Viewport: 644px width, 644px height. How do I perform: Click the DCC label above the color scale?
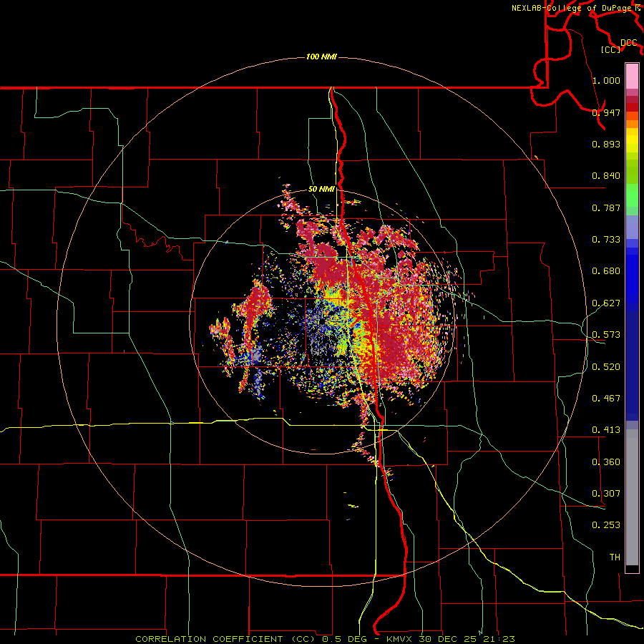point(629,43)
